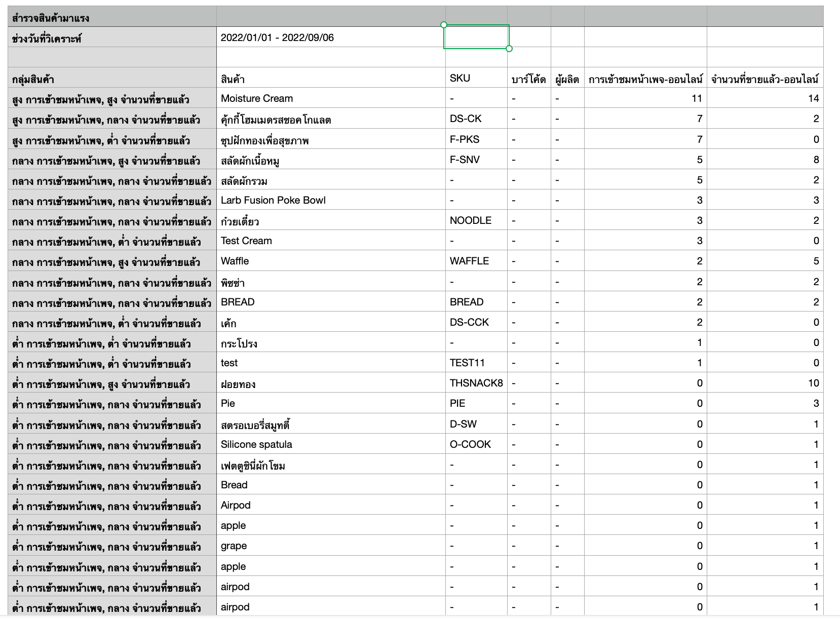Click the O-COOK SKU cell

point(477,444)
